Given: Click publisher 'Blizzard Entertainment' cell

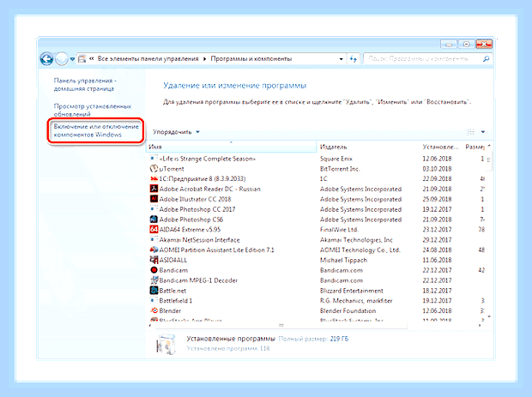Looking at the screenshot, I should [352, 291].
